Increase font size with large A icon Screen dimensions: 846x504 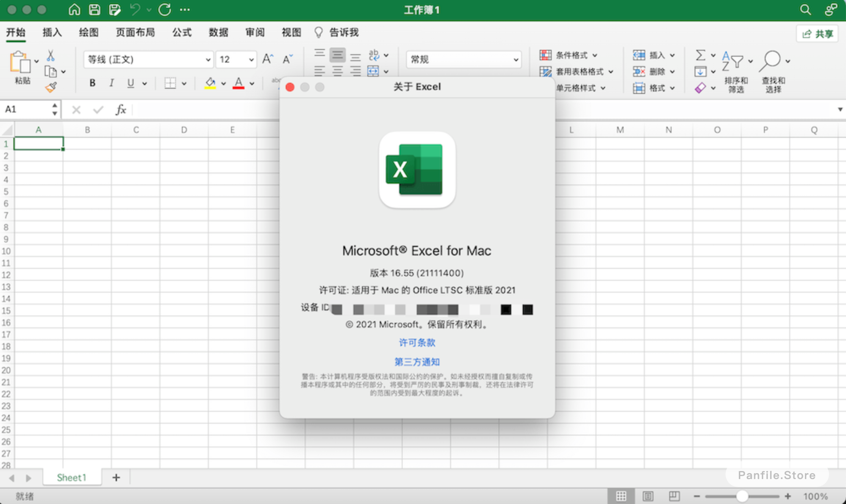coord(268,59)
